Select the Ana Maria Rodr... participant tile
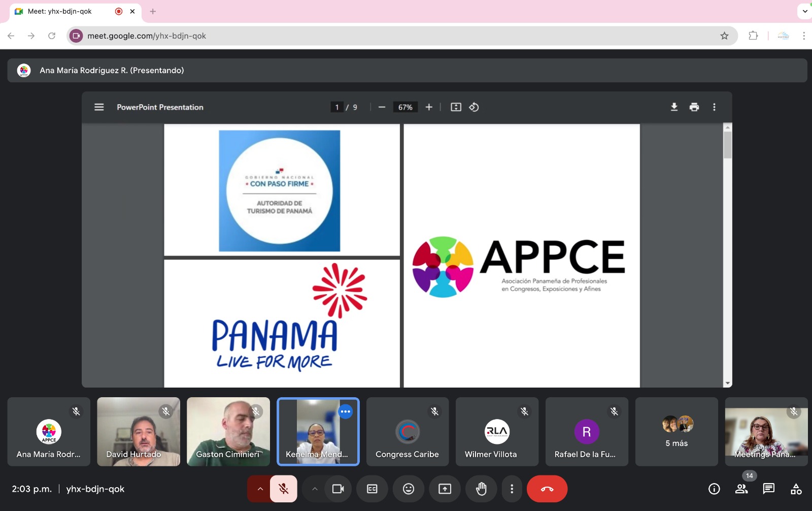Image resolution: width=812 pixels, height=511 pixels. coord(49,432)
